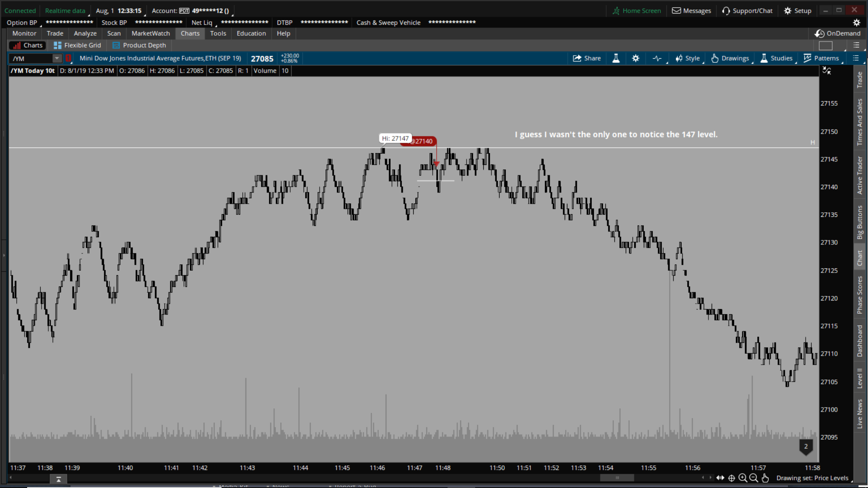Screen dimensions: 868x488
Task: Open the Help tab
Action: 283,33
